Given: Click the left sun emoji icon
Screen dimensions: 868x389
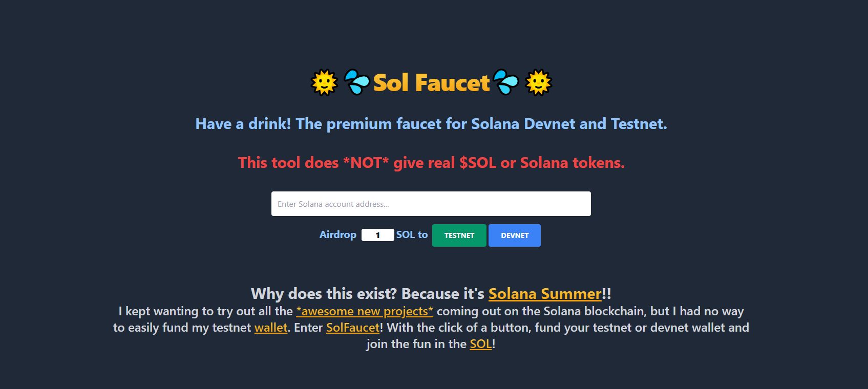Looking at the screenshot, I should 324,82.
